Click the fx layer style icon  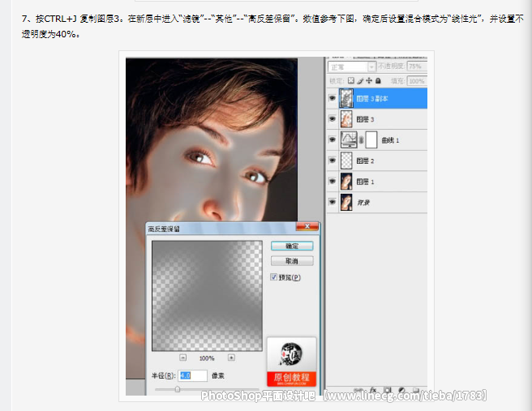pyautogui.click(x=373, y=390)
